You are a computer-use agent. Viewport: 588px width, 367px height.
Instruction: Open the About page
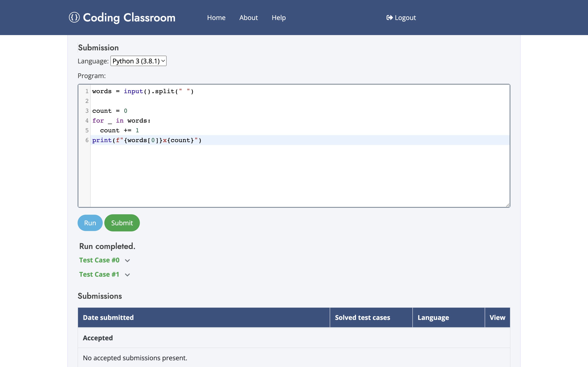click(x=248, y=18)
